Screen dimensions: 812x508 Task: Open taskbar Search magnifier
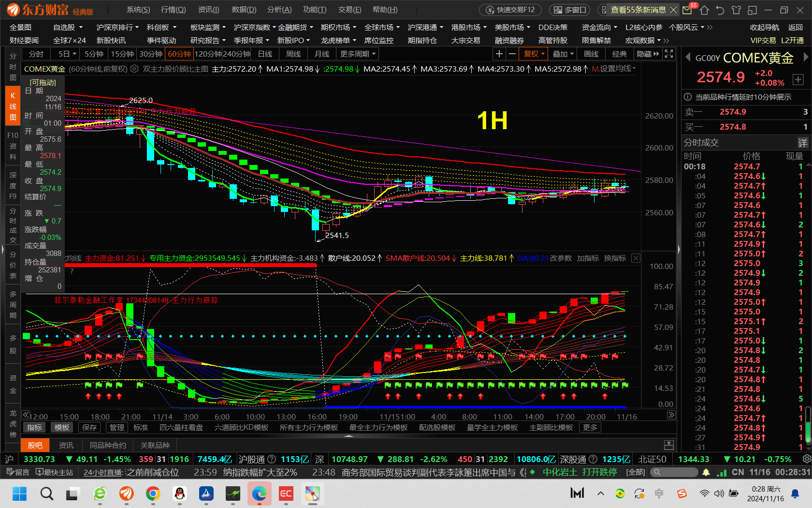pos(46,493)
